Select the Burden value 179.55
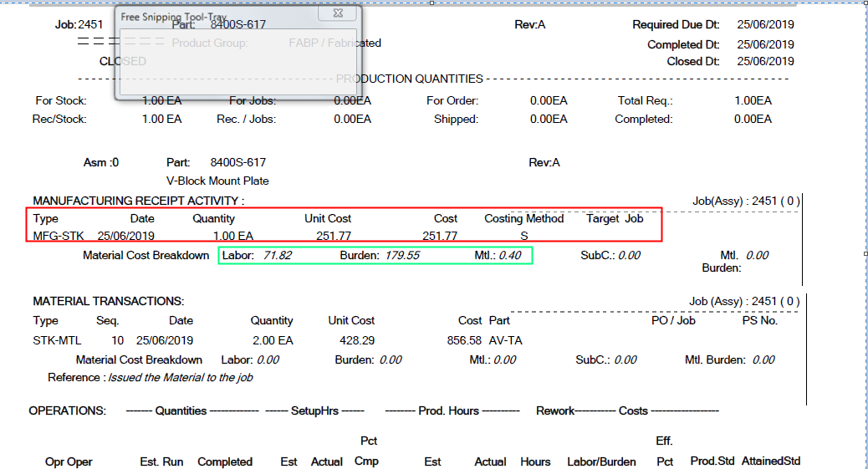 (x=402, y=255)
